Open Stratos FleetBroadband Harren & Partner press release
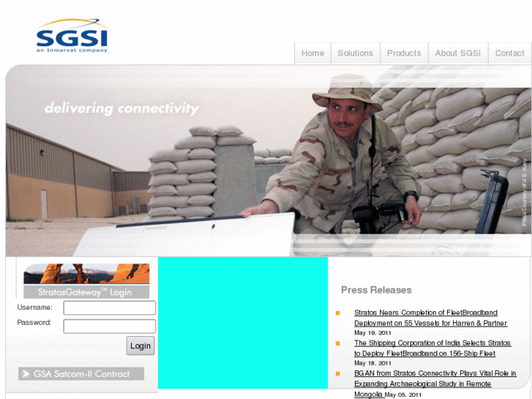Viewport: 532px width, 399px height. (430, 318)
